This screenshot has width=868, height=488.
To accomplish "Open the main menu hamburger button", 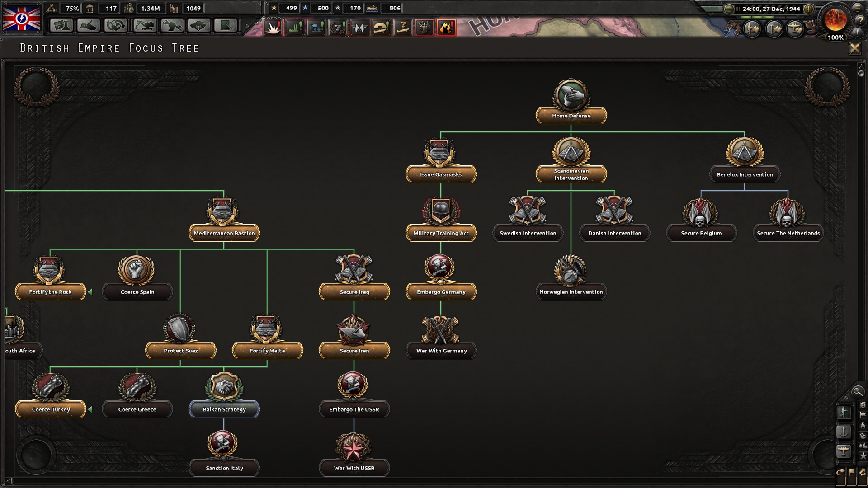I will 858,7.
